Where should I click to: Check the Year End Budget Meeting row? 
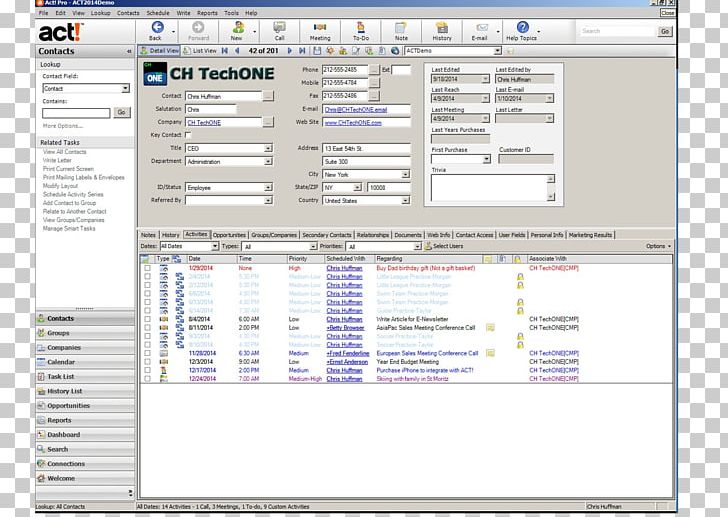[147, 362]
